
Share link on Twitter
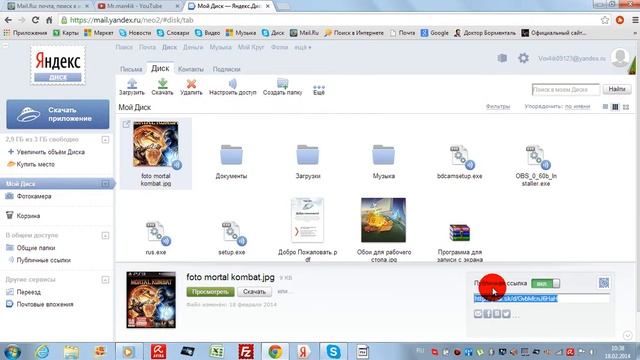(506, 313)
